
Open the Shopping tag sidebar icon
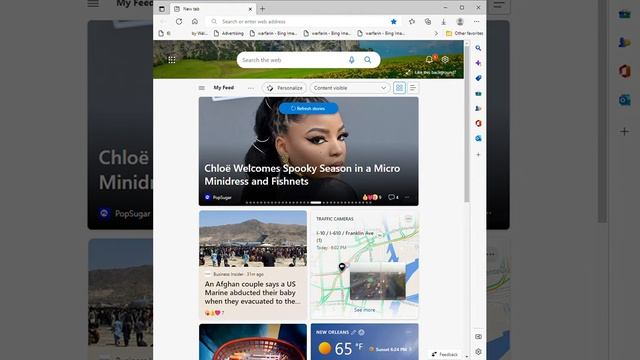478,78
